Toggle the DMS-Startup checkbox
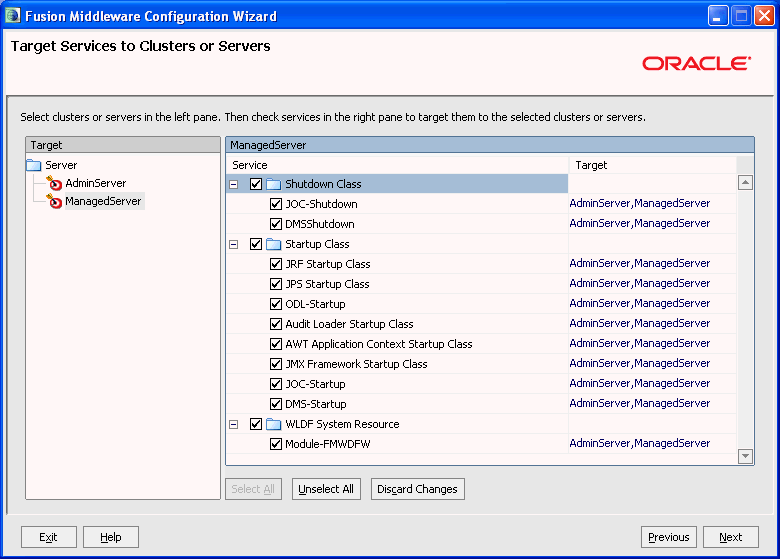The image size is (780, 559). 276,404
